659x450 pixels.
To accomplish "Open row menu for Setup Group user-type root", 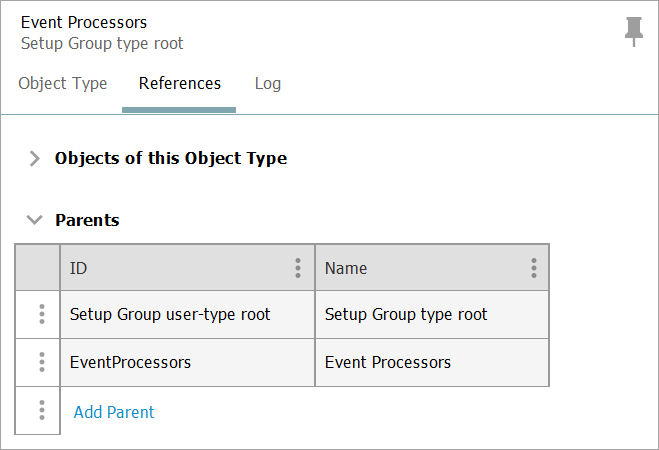I will coord(41,314).
